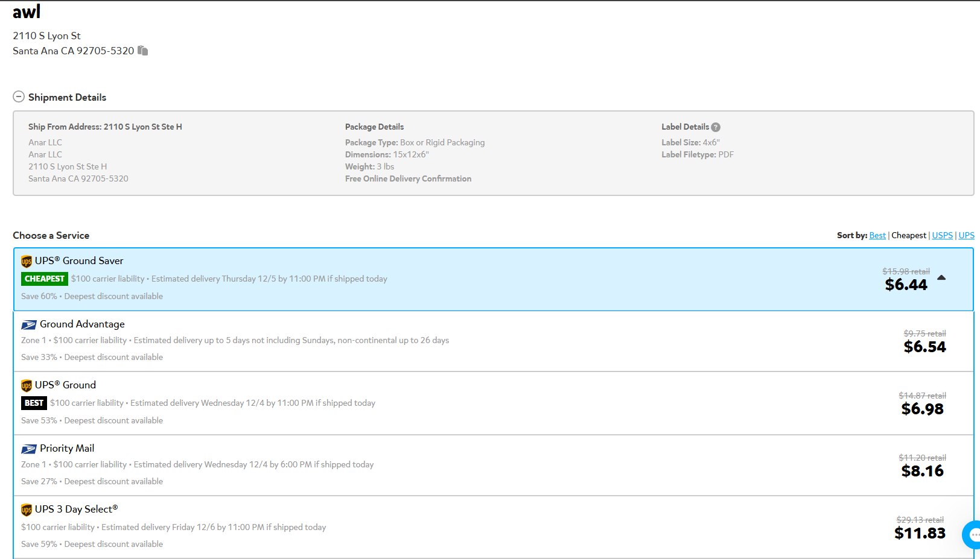Click the UPS logo beside 3 Day Select
980x559 pixels.
coord(27,510)
